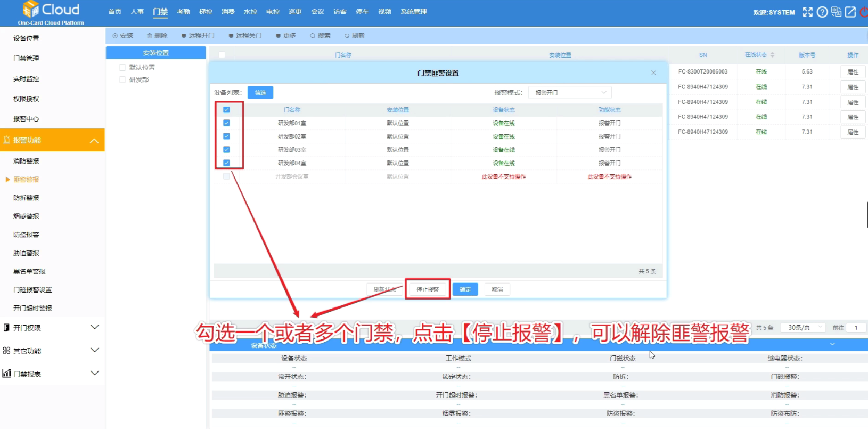Click the 筛选 button in dialog

[260, 93]
